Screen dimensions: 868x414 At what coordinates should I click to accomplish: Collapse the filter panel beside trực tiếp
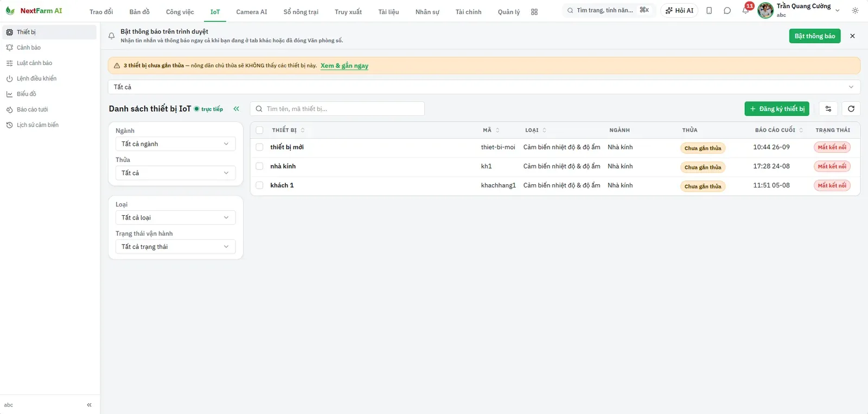pyautogui.click(x=236, y=109)
